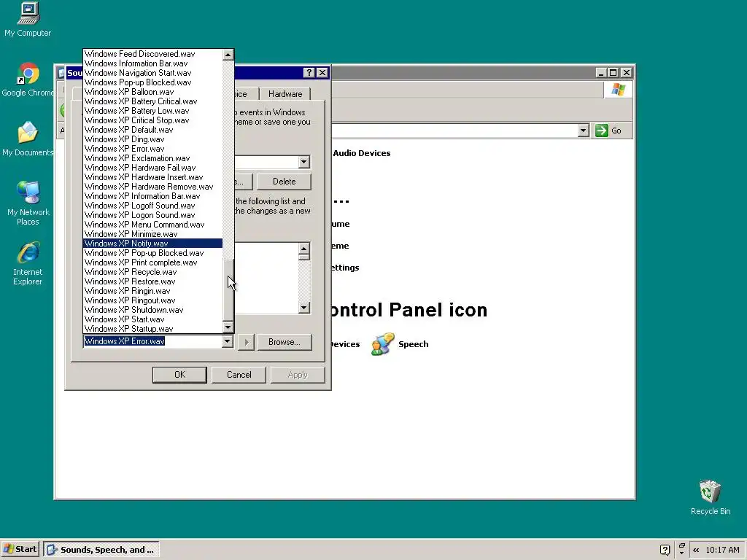The width and height of the screenshot is (747, 560).
Task: Choose Windows XP Balloon.wav
Action: click(x=153, y=92)
